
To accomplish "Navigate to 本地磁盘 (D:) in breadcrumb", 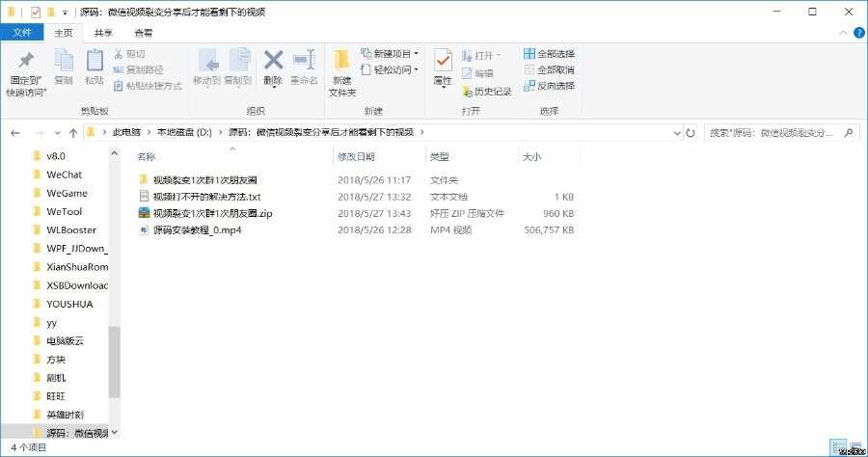I will (x=184, y=132).
